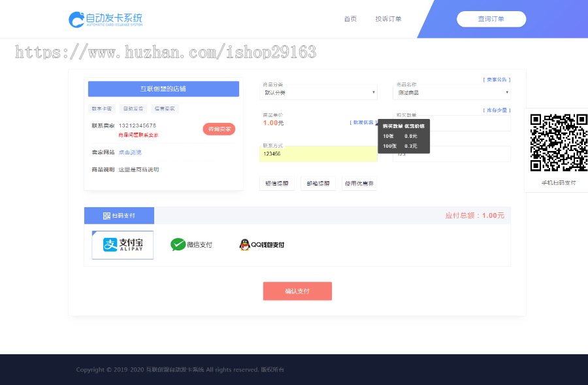The image size is (588, 385).
Task: Click the 咨询卖家 contact seller button
Action: click(x=218, y=129)
